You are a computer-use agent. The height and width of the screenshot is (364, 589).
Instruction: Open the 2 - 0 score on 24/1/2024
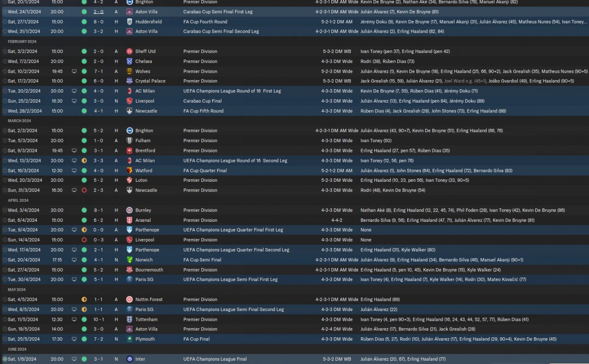coord(98,12)
